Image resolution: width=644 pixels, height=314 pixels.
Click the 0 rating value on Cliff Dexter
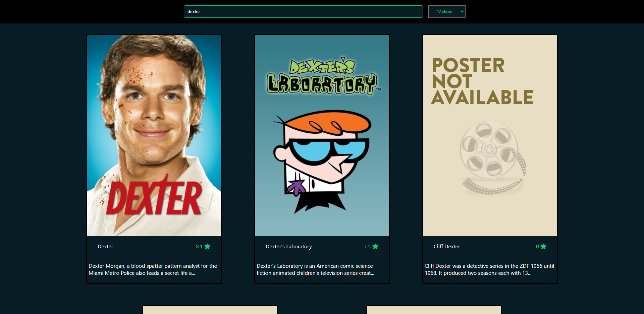[537, 247]
